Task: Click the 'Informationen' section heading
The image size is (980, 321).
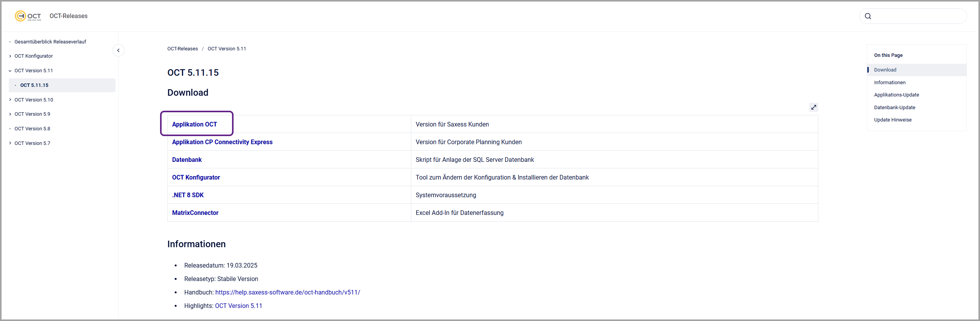Action: [196, 244]
